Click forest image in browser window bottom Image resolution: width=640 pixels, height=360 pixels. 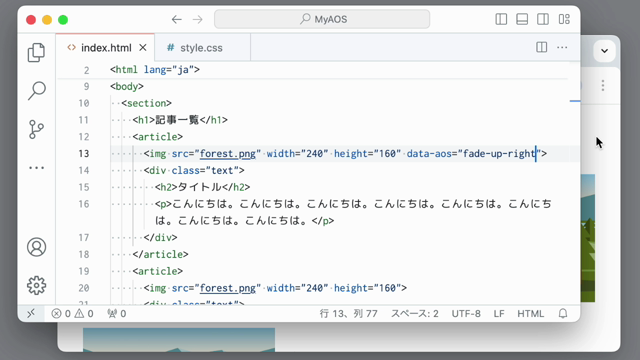point(179,340)
